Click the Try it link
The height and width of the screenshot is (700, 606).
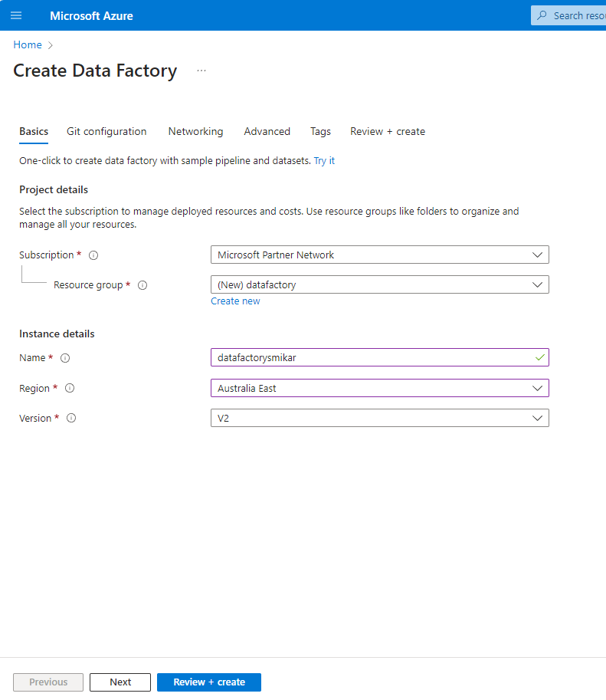[x=324, y=161]
